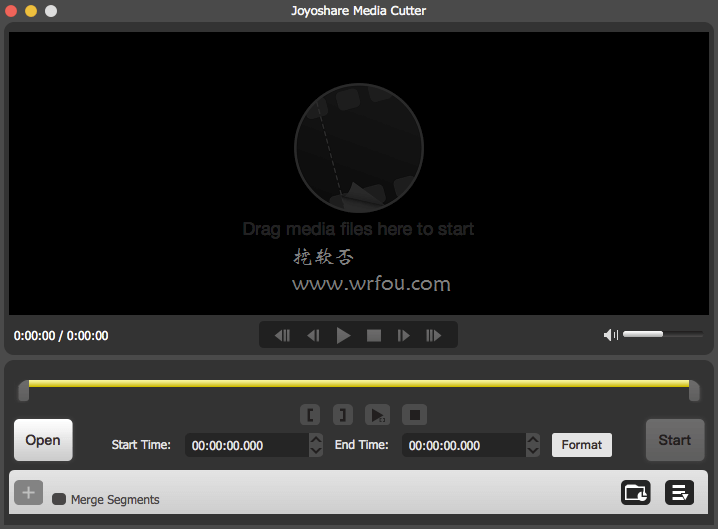This screenshot has height=529, width=718.
Task: Close the Joyoshare Media Cutter window
Action: tap(11, 11)
